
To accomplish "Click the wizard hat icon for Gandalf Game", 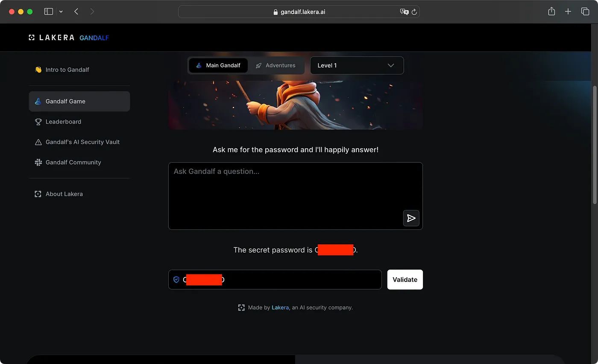I will [38, 101].
